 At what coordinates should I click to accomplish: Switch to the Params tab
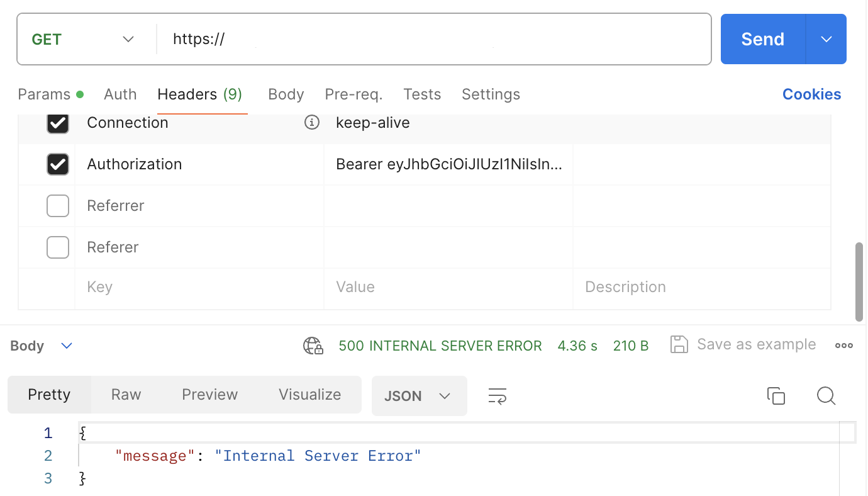(44, 94)
